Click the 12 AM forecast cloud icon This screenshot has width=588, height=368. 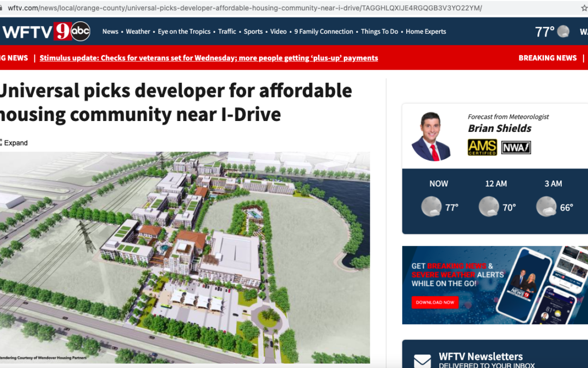point(488,207)
